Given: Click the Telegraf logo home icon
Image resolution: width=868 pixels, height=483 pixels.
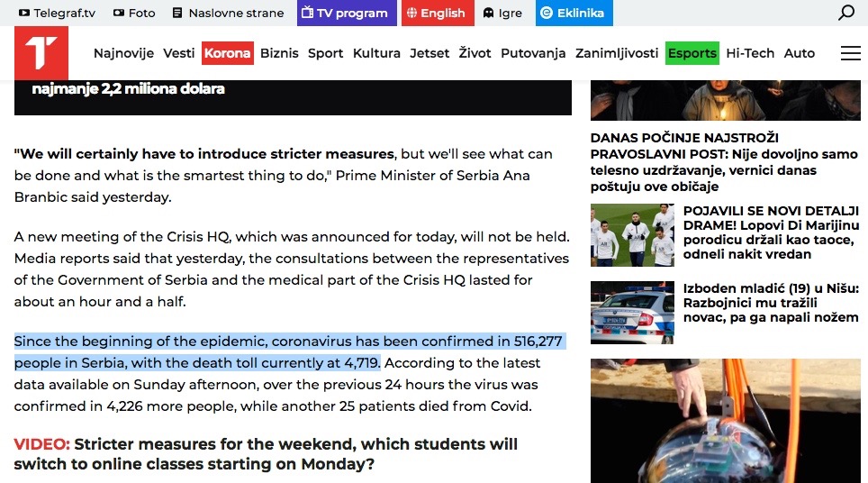Looking at the screenshot, I should point(41,53).
